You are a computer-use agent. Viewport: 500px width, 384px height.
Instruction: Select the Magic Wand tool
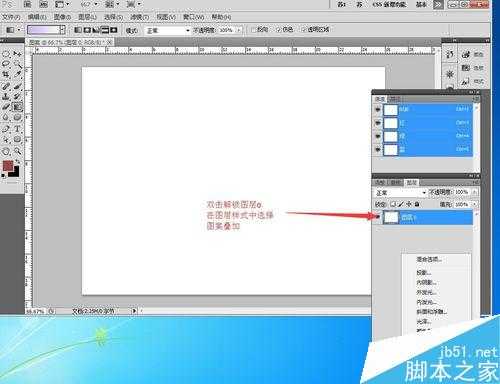(17, 64)
